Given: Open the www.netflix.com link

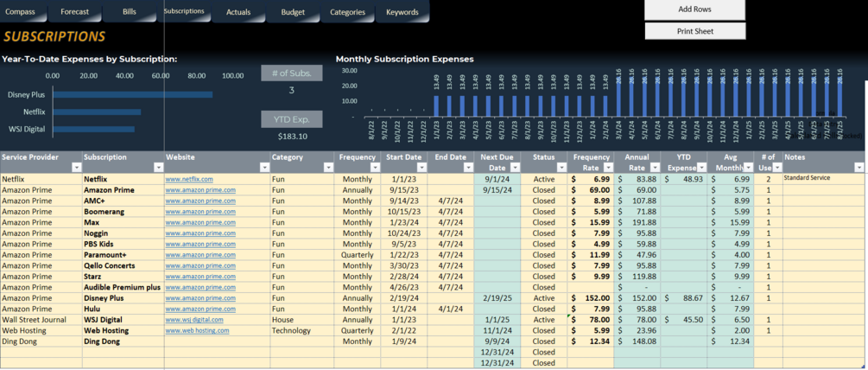Looking at the screenshot, I should tap(189, 180).
